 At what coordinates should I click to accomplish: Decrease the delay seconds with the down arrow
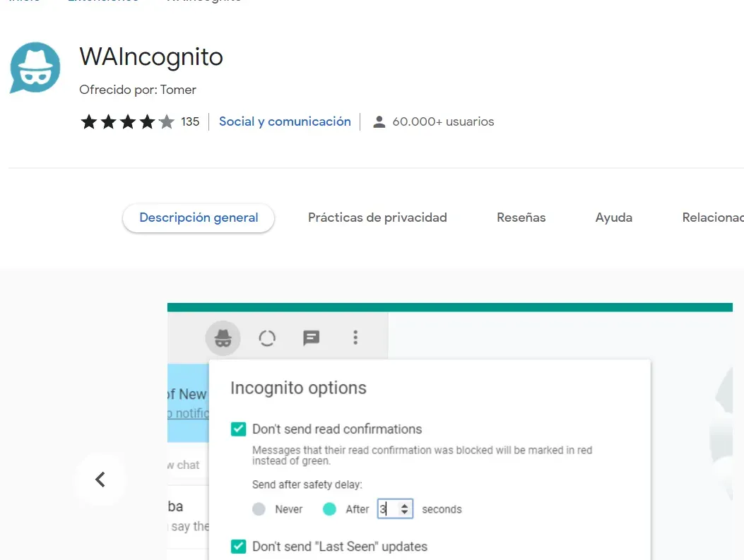[x=404, y=513]
